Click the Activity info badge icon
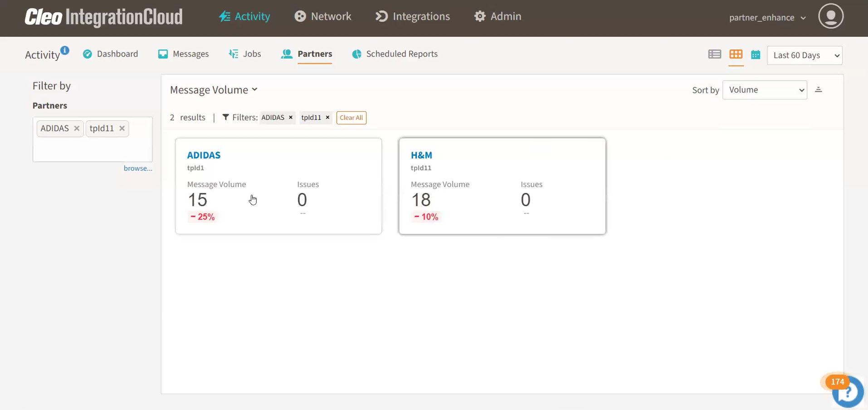Screen dimensions: 868x410 (x=65, y=50)
